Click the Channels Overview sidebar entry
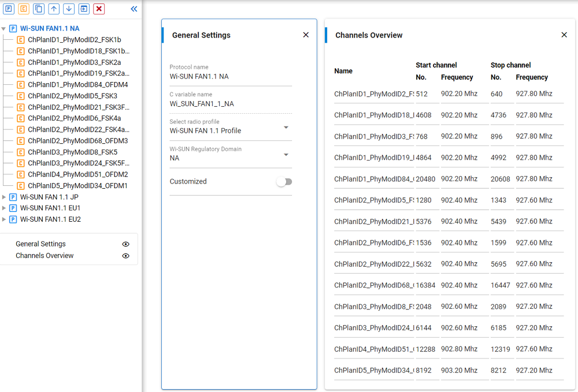 tap(45, 256)
